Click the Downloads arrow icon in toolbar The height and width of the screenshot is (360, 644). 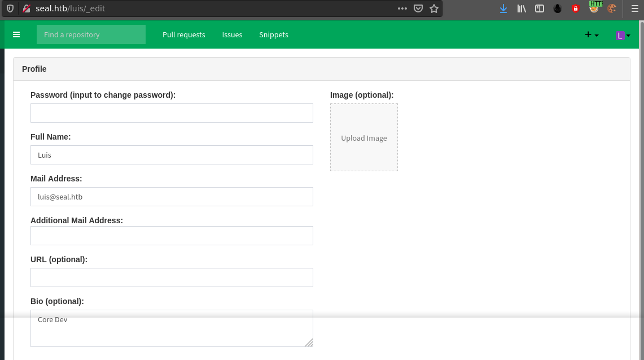pos(503,8)
